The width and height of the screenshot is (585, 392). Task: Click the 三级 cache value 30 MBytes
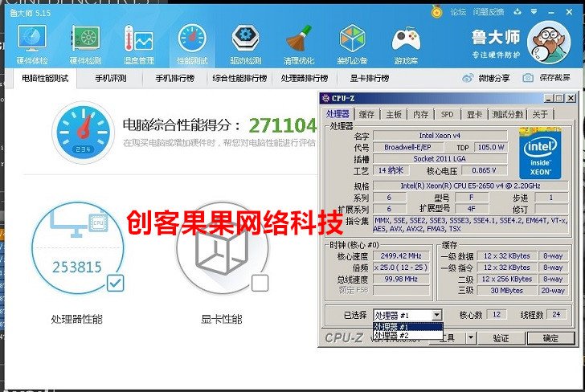pos(506,291)
